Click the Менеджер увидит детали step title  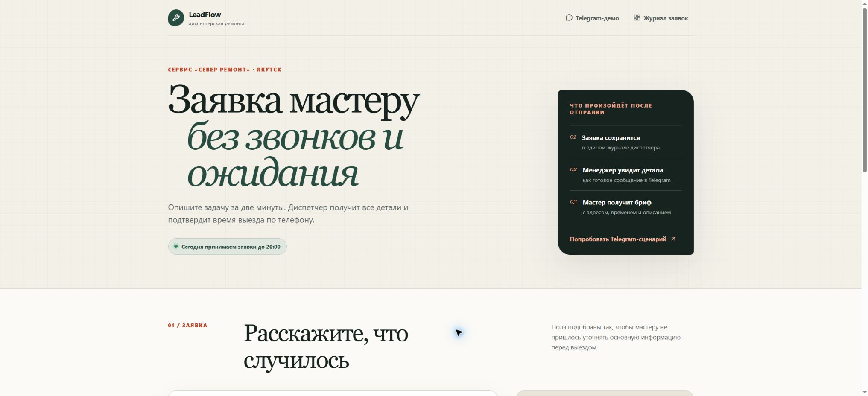623,170
